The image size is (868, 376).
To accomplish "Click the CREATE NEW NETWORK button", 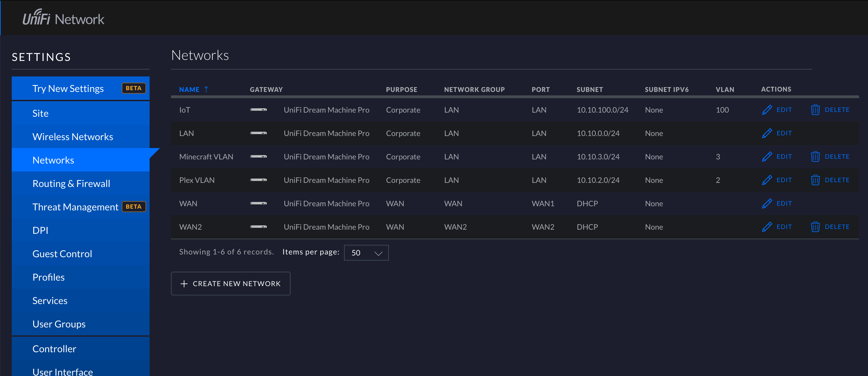I will coord(231,284).
